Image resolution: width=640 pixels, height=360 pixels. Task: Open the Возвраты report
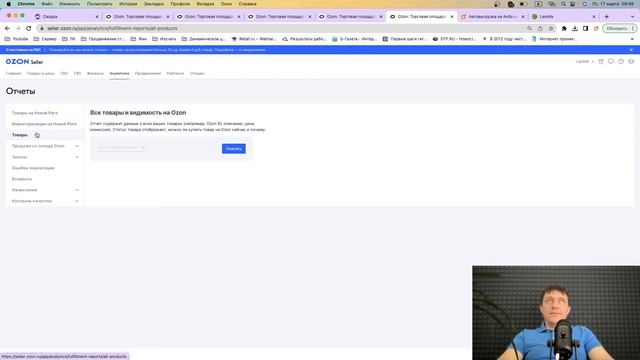tap(22, 179)
